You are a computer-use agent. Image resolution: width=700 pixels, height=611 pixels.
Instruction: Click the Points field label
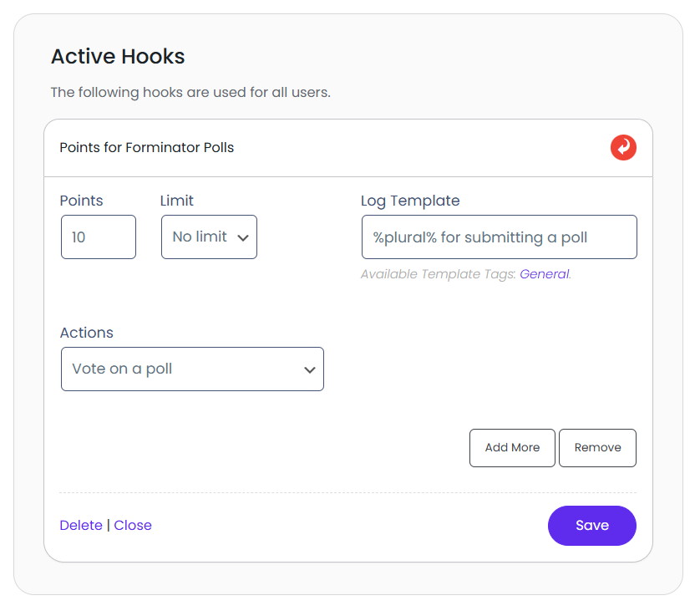(82, 201)
